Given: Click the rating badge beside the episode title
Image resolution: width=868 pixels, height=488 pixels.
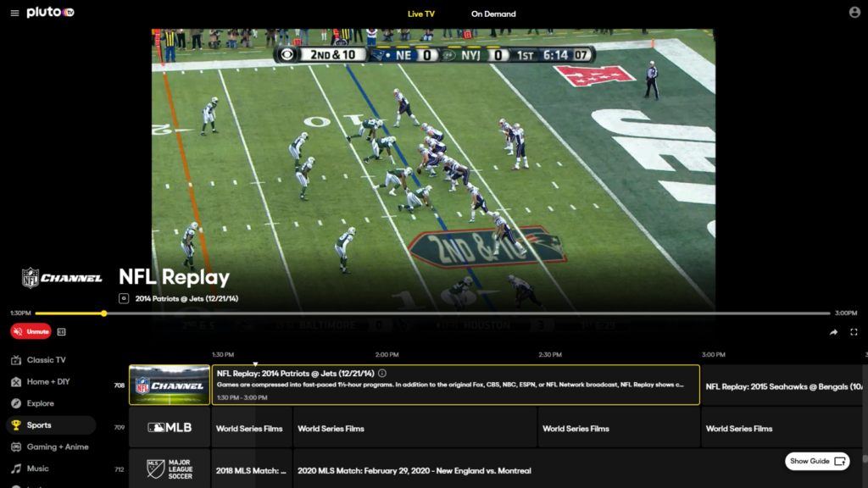Looking at the screenshot, I should [x=124, y=298].
